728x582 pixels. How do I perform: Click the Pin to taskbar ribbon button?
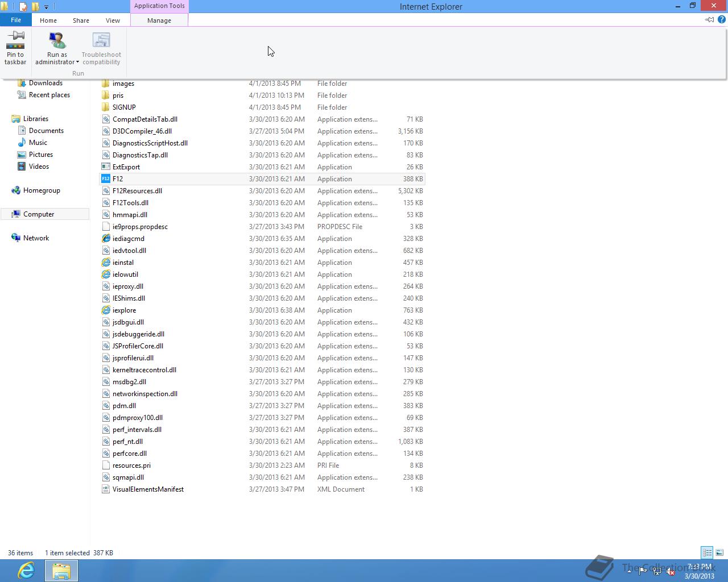coord(15,48)
